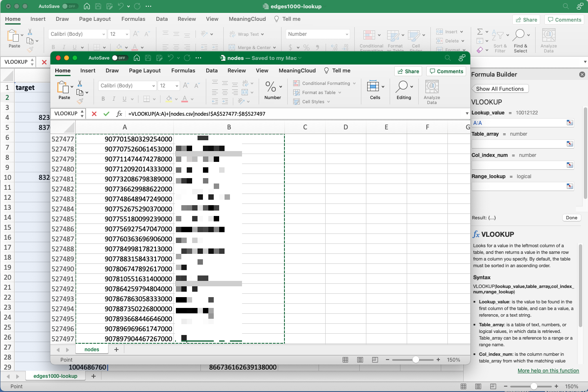Screen dimensions: 588x392
Task: Switch to the Formulas ribbon tab
Action: click(183, 70)
